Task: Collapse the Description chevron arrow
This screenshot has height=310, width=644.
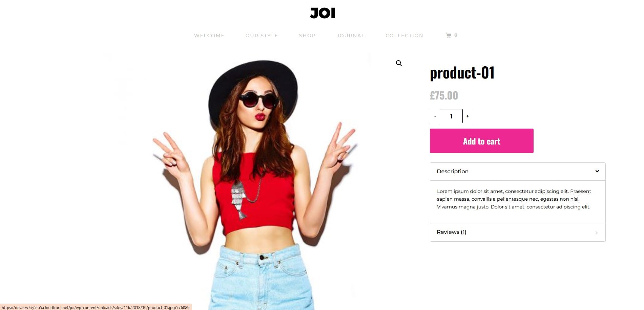Action: click(x=597, y=171)
